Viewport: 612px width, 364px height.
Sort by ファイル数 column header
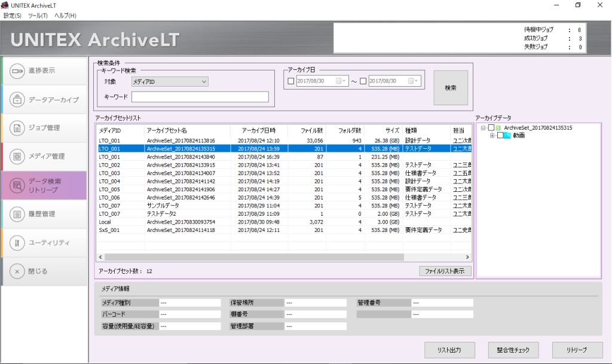[x=307, y=130]
